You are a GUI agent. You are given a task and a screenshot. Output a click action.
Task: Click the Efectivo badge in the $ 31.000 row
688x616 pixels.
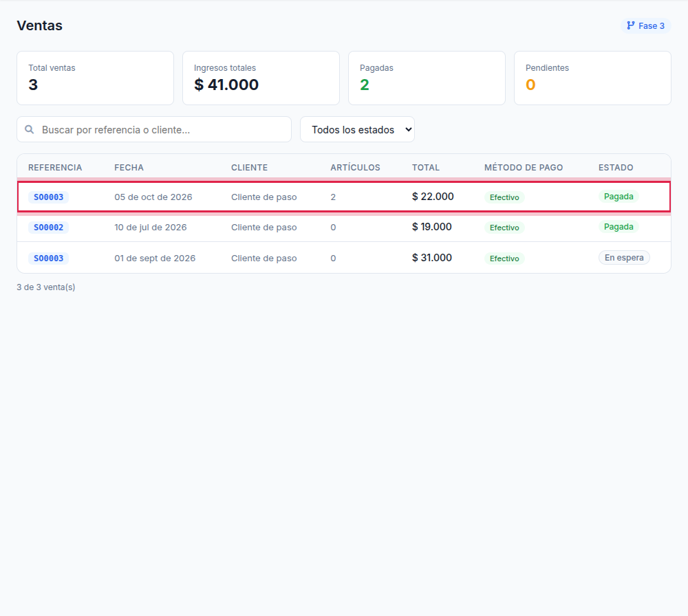tap(504, 258)
